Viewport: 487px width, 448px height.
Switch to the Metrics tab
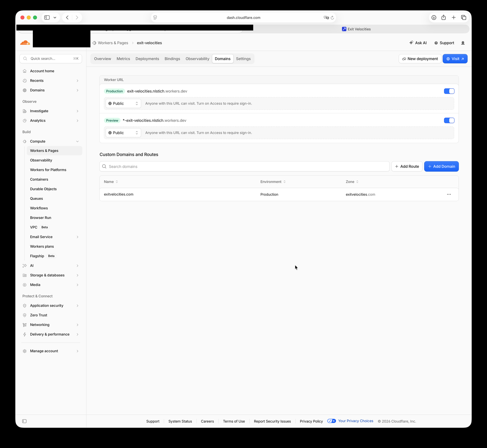(123, 59)
